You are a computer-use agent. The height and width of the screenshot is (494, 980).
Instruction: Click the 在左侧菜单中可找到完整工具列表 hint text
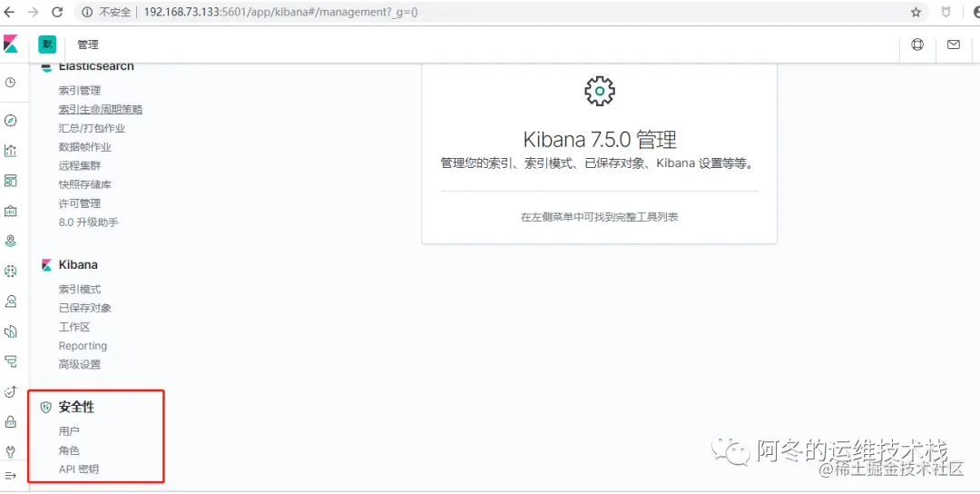[600, 217]
